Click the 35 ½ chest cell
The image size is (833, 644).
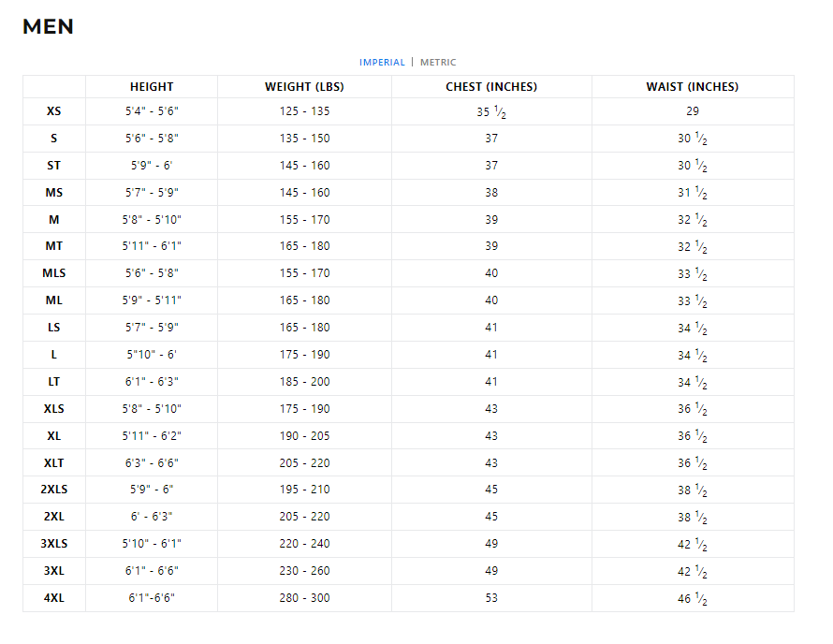(x=491, y=112)
